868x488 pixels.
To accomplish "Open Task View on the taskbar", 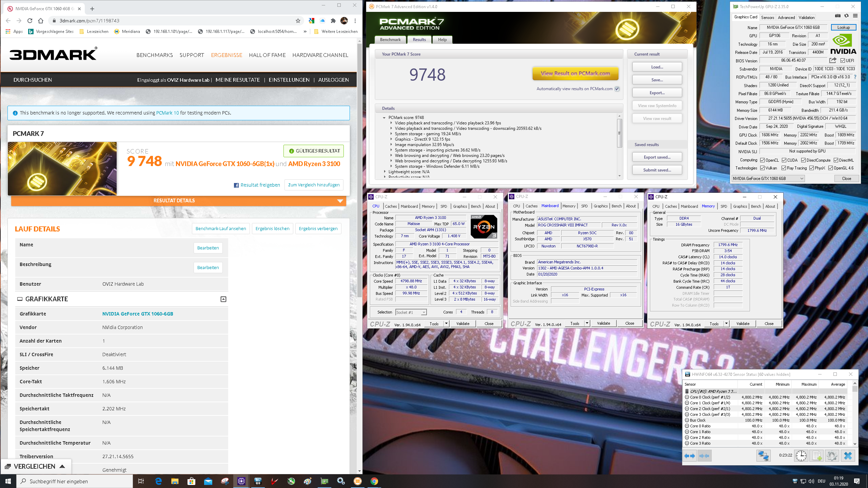I will click(x=141, y=481).
